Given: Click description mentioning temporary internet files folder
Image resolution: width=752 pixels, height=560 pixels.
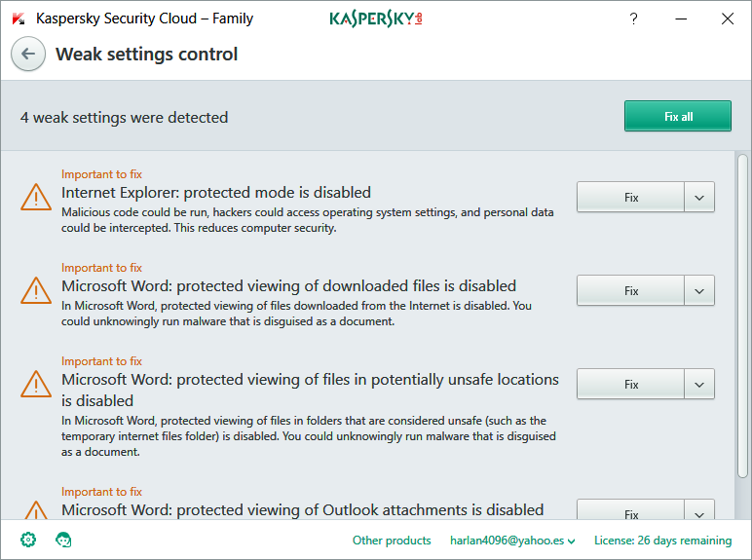Looking at the screenshot, I should click(309, 435).
